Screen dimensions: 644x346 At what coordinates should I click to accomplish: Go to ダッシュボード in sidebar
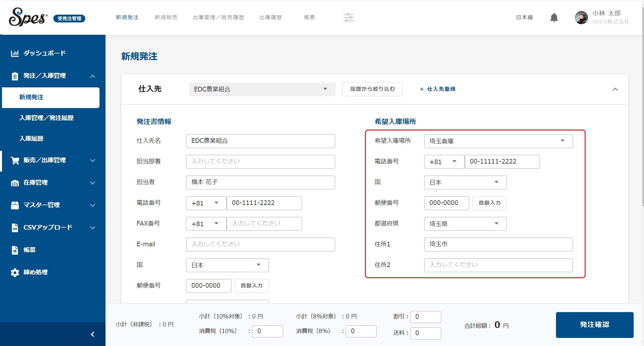click(x=45, y=53)
